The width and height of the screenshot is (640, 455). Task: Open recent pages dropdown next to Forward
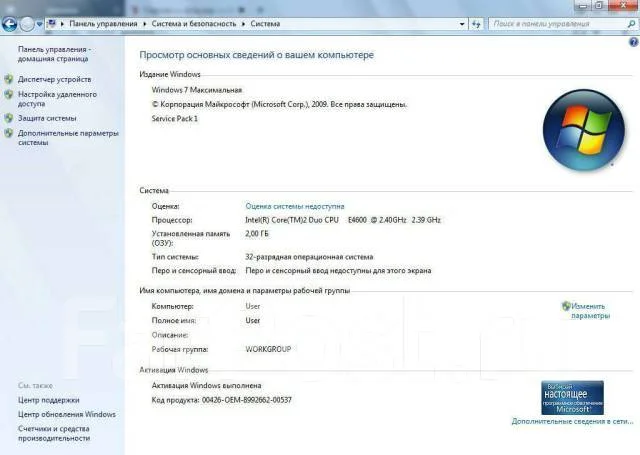[39, 24]
